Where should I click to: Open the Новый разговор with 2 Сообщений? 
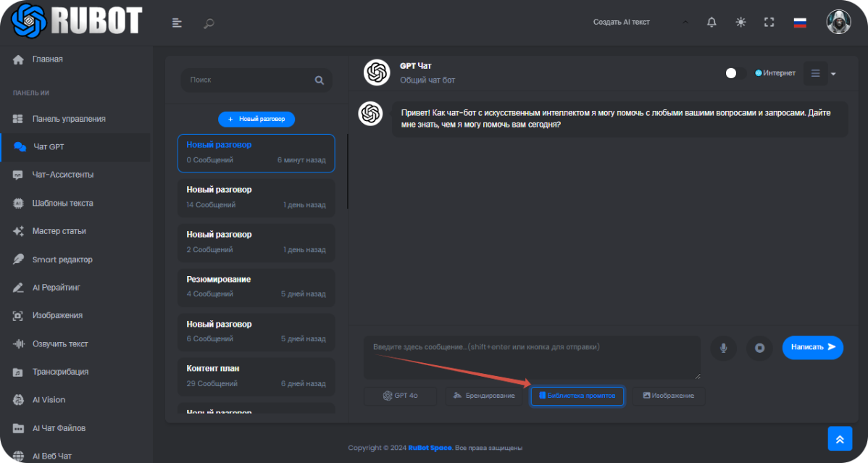click(x=256, y=243)
